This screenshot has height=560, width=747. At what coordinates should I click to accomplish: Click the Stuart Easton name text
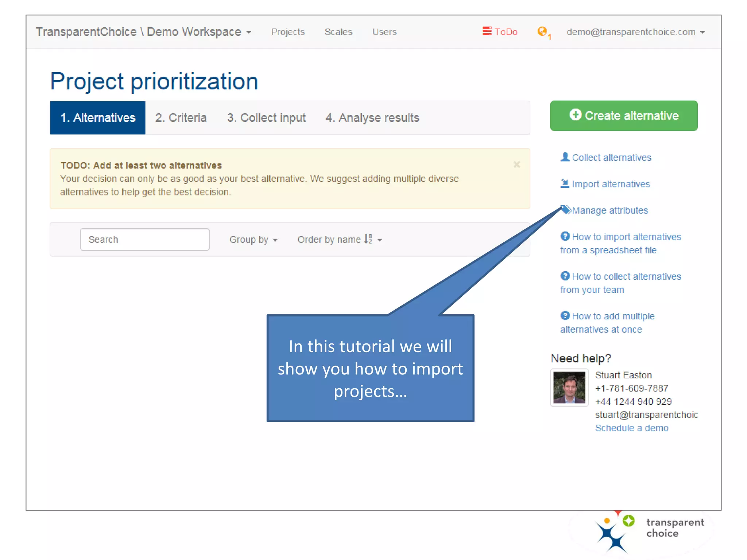point(623,375)
